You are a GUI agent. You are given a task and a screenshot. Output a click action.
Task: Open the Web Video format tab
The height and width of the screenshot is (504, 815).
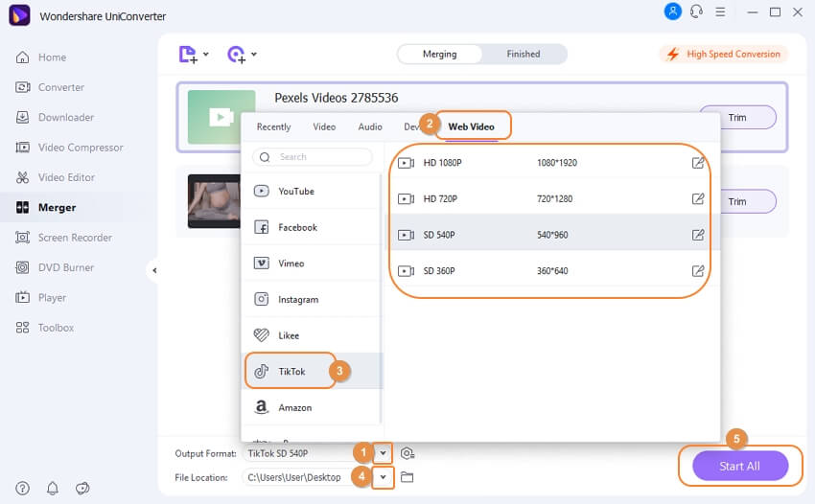472,126
